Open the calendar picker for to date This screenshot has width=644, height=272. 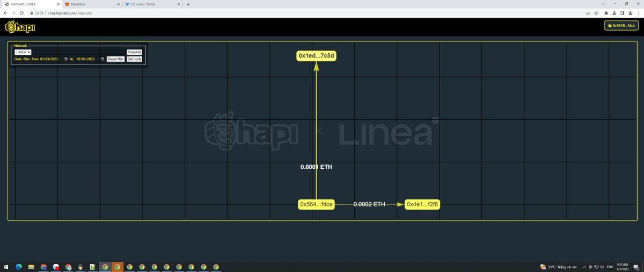(102, 59)
